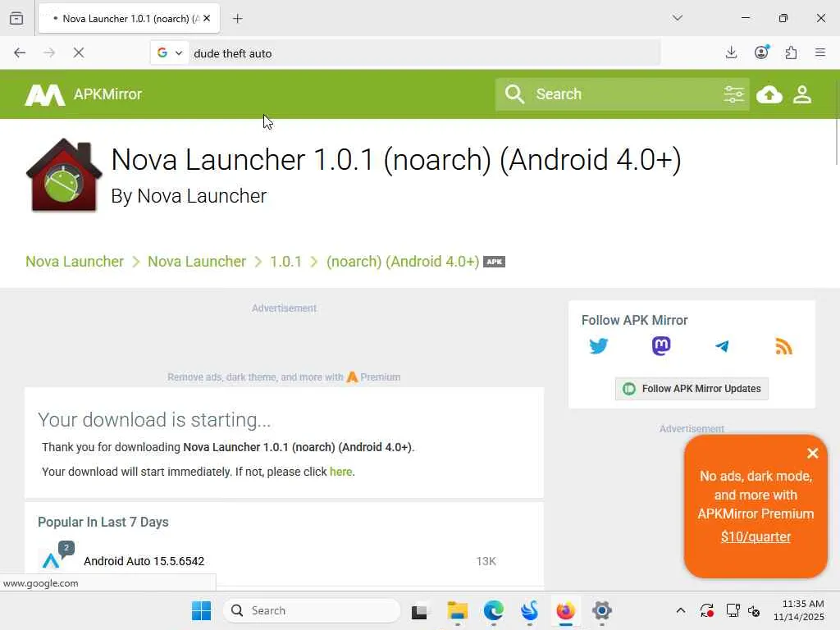Open the Google search engine dropdown
Screen dimensions: 840x630
click(170, 52)
